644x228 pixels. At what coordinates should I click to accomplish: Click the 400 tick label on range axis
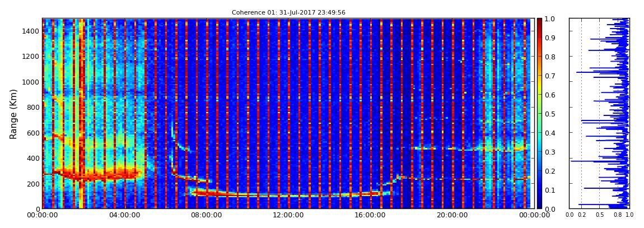click(33, 158)
